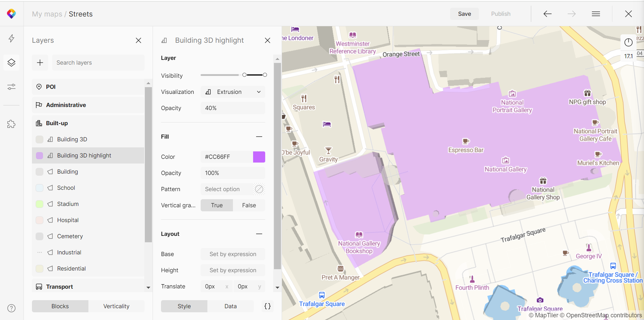Viewport: 644px width, 320px height.
Task: Click the help question mark icon
Action: point(11,308)
